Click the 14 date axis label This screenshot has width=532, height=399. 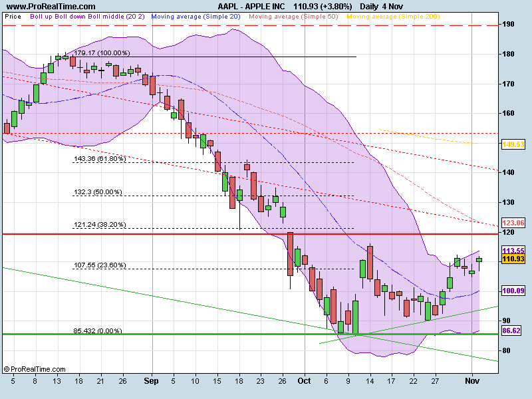370,381
